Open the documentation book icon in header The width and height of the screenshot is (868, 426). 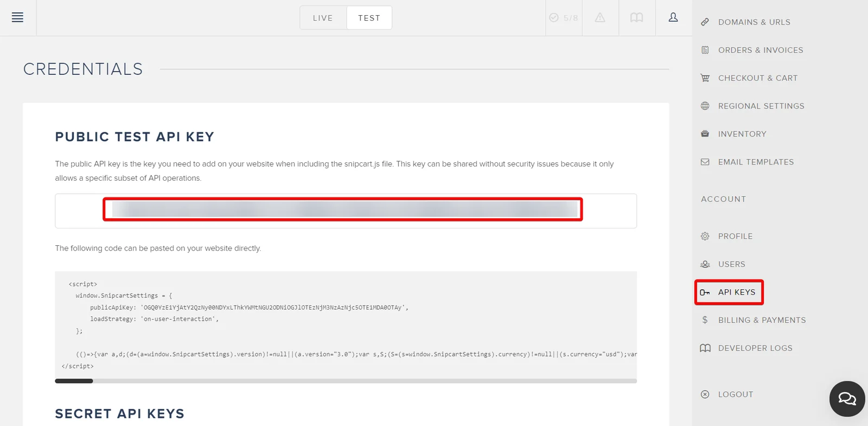tap(636, 17)
